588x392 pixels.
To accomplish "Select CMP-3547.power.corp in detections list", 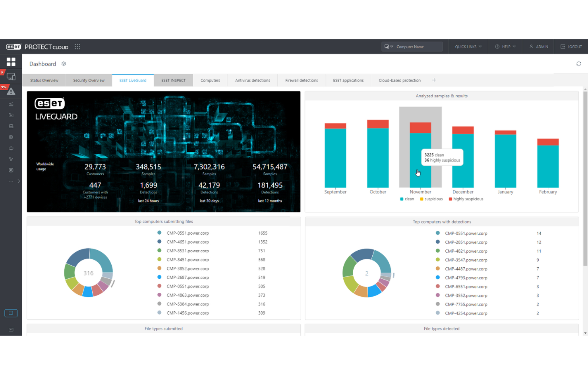I will (x=466, y=260).
